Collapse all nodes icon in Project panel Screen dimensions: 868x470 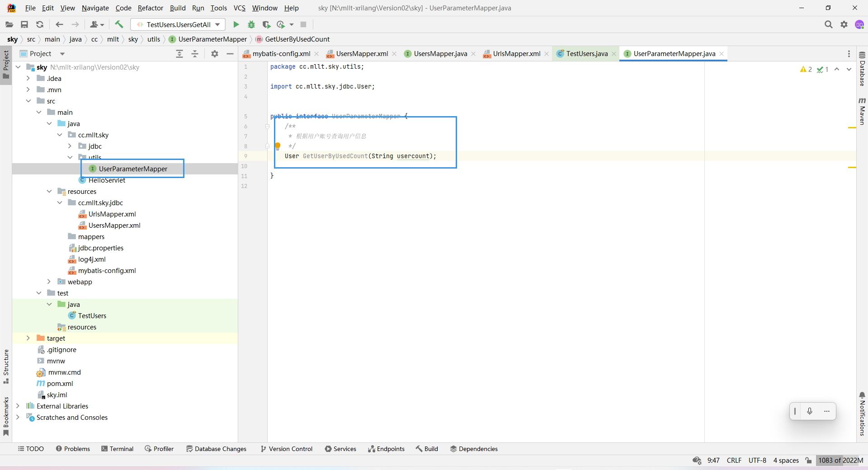pos(195,54)
